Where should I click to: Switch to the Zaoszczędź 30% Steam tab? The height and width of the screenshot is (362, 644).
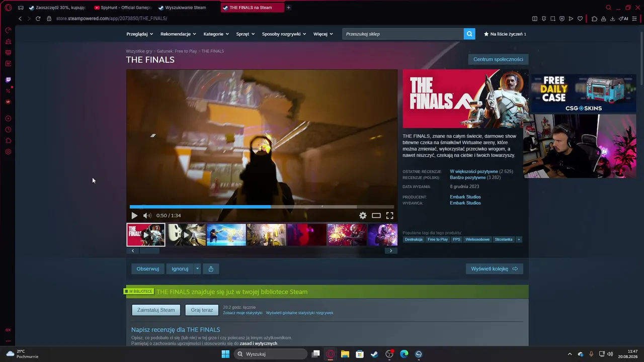pos(57,8)
